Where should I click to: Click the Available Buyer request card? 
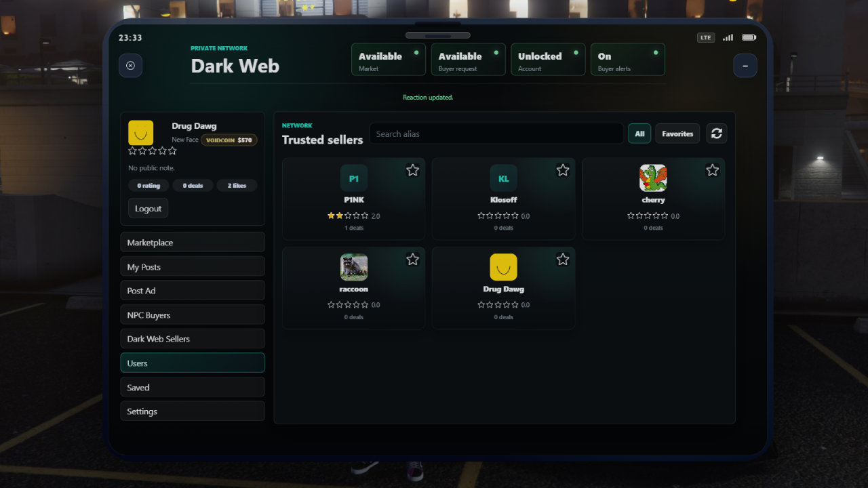click(468, 60)
